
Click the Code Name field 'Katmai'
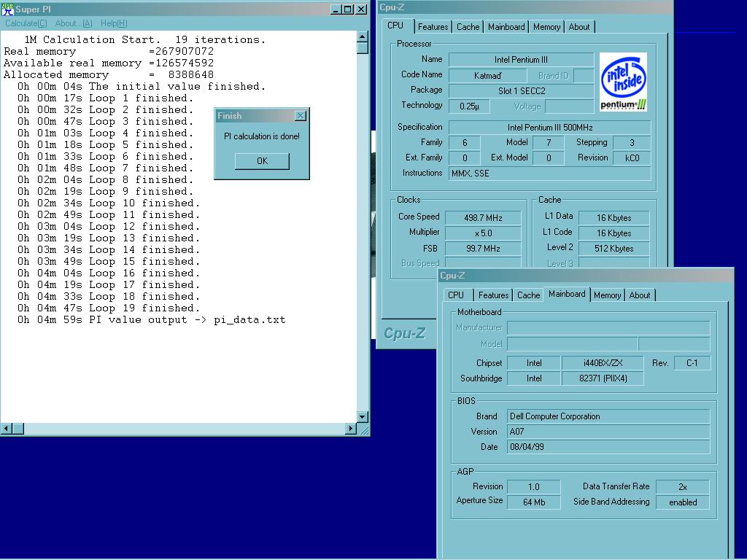(x=488, y=76)
